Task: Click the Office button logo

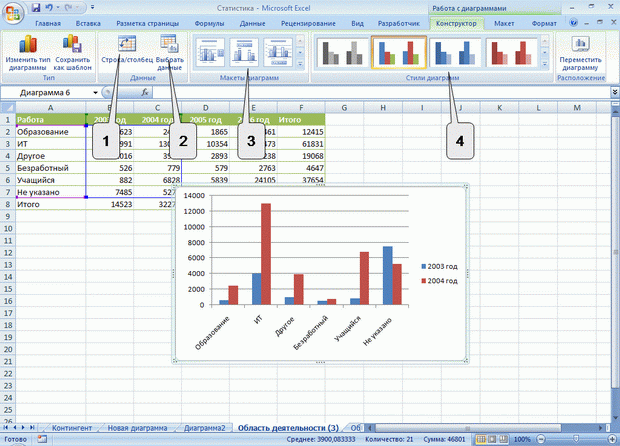Action: coord(14,13)
